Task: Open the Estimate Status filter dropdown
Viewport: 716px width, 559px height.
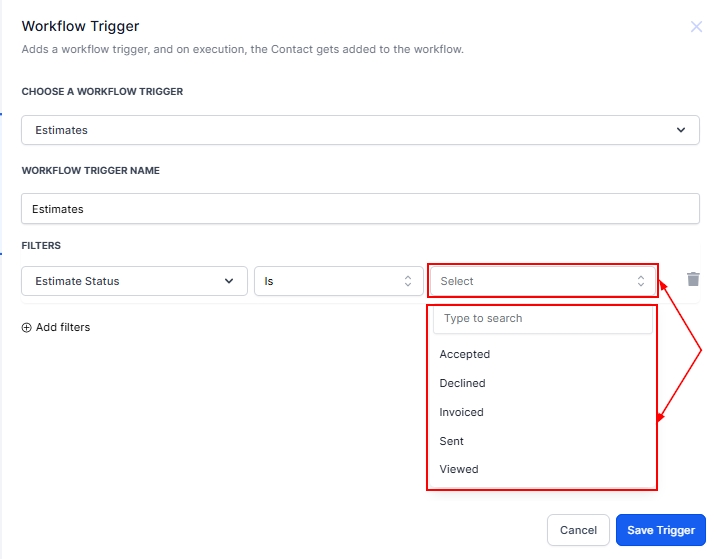Action: (x=134, y=281)
